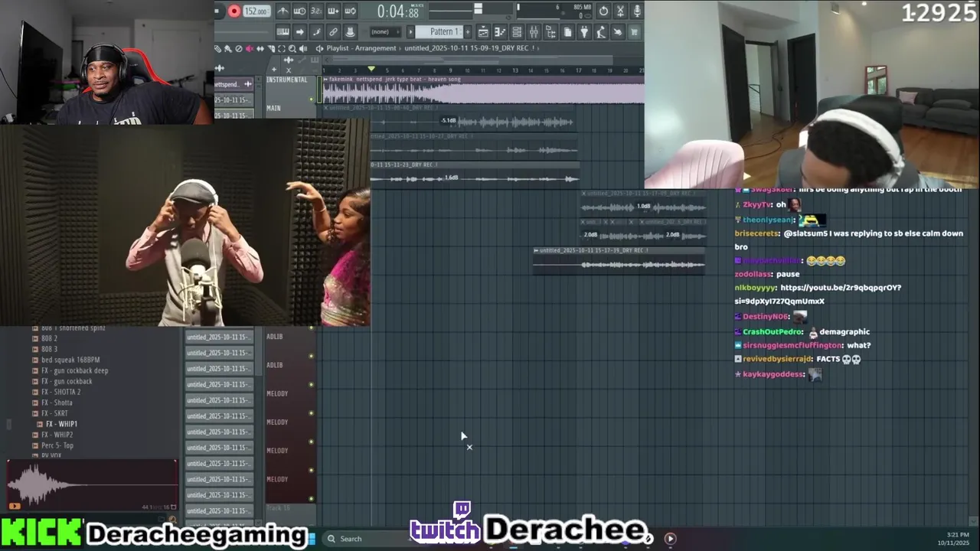Play the browser sample preview

point(15,506)
